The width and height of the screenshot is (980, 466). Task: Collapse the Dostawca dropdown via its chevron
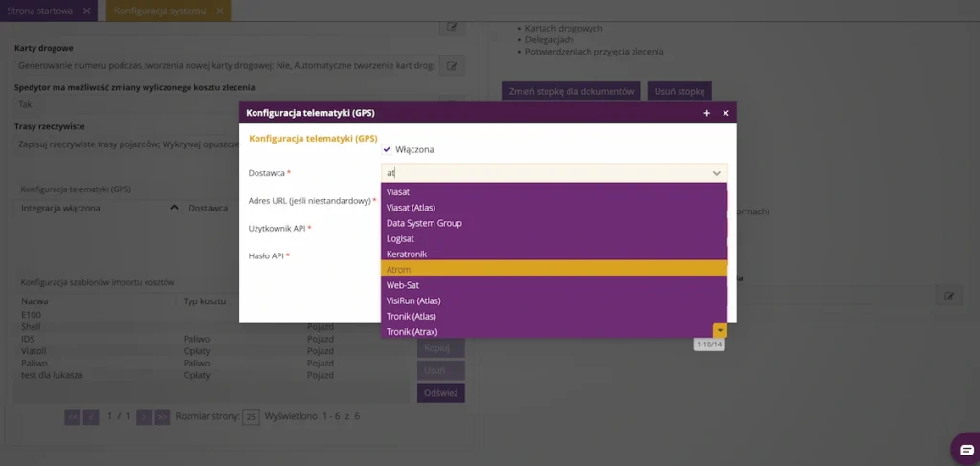pos(717,173)
